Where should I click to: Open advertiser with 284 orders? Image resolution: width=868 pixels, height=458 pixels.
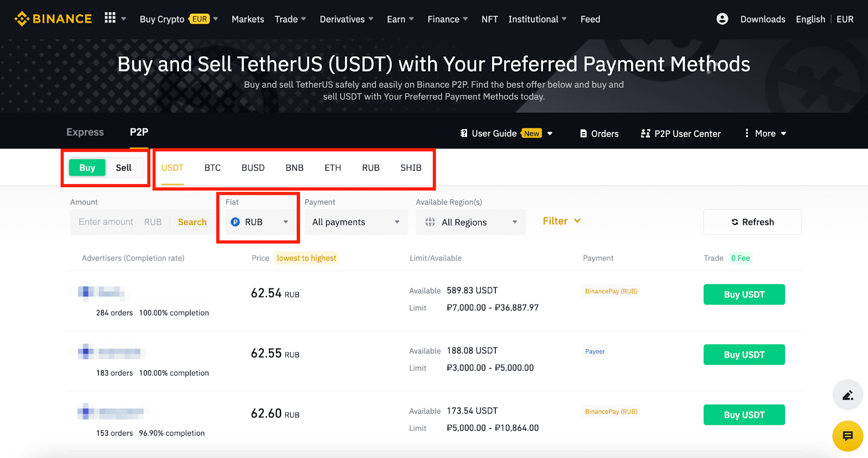point(101,293)
